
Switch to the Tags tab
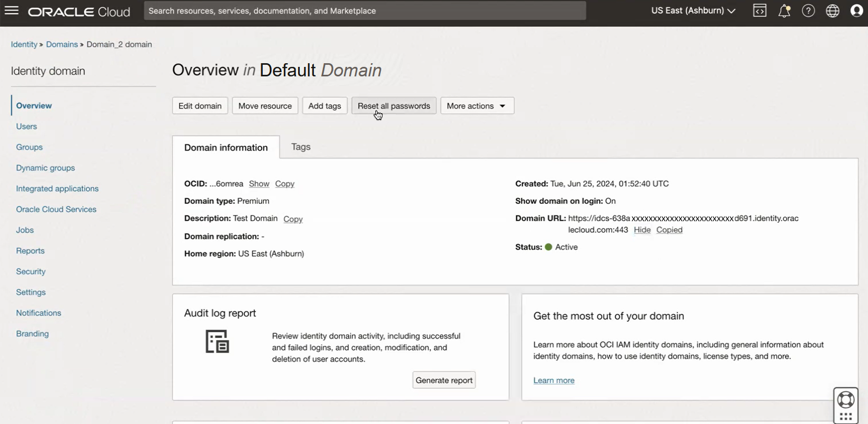(x=301, y=147)
